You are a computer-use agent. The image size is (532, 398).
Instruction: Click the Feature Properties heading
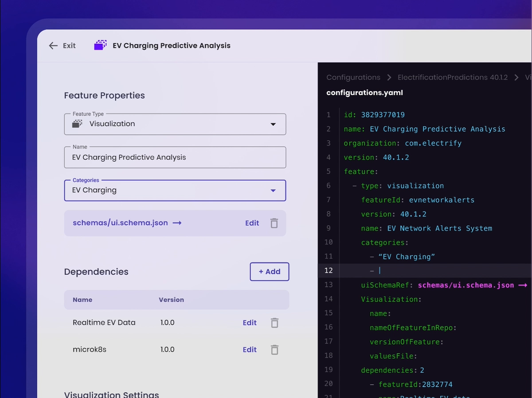(x=105, y=96)
